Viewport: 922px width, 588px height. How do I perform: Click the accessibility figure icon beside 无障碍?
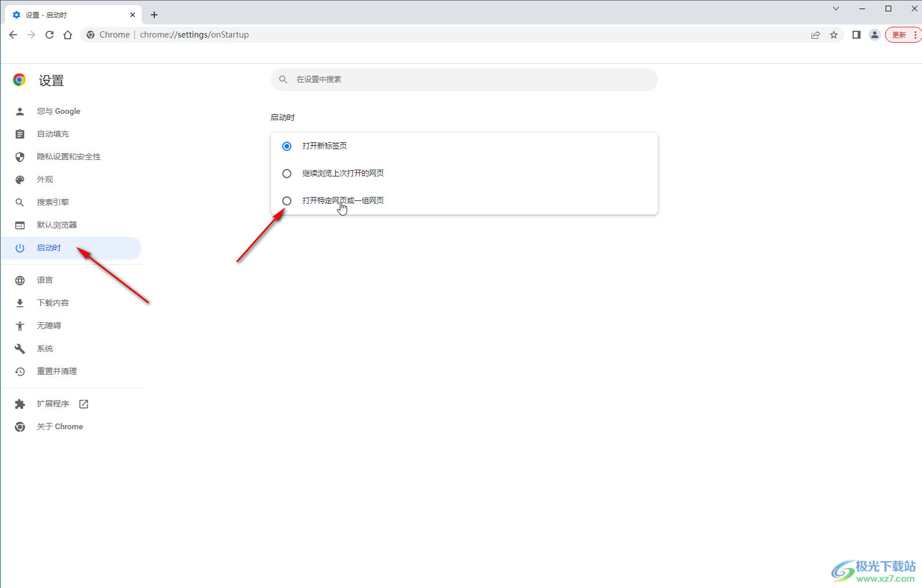click(x=20, y=326)
